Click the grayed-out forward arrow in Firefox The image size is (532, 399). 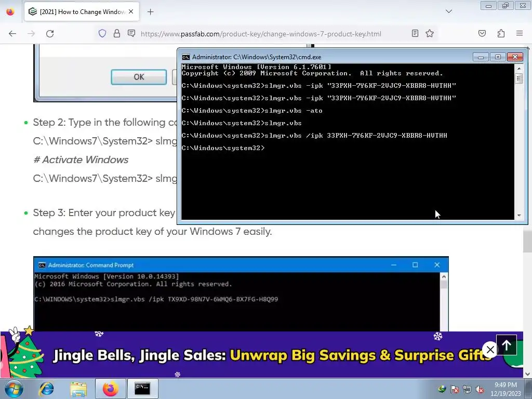(31, 34)
